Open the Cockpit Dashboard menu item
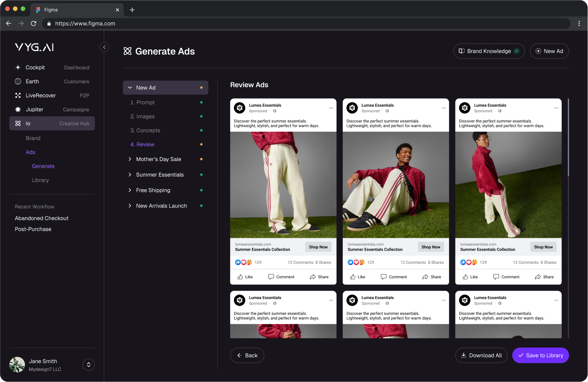588x382 pixels. click(x=52, y=67)
